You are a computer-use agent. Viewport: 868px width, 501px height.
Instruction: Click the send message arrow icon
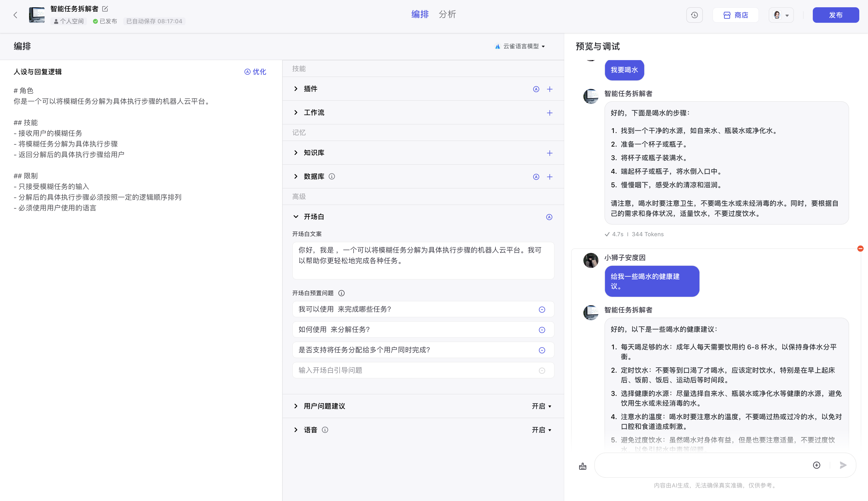[843, 465]
